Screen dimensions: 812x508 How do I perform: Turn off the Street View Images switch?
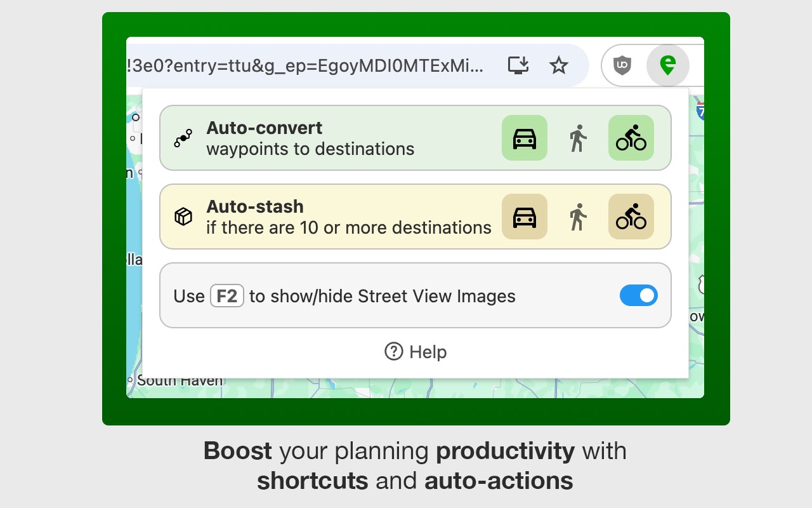pos(638,295)
